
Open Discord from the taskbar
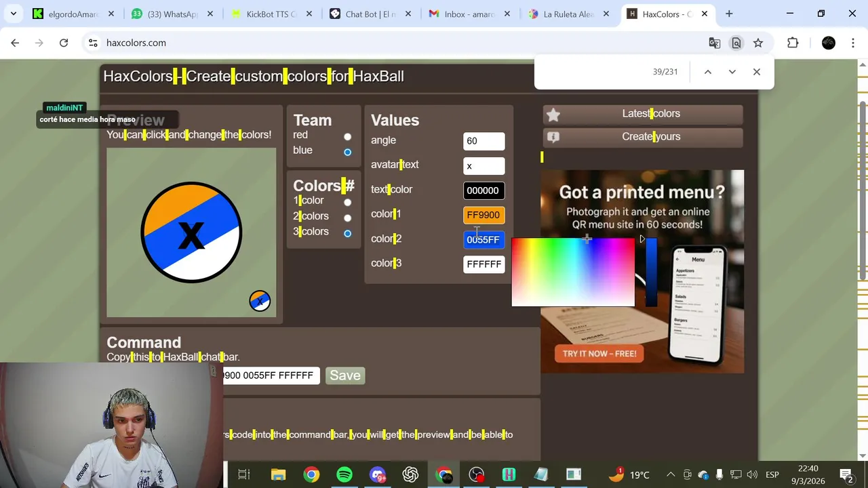[378, 474]
